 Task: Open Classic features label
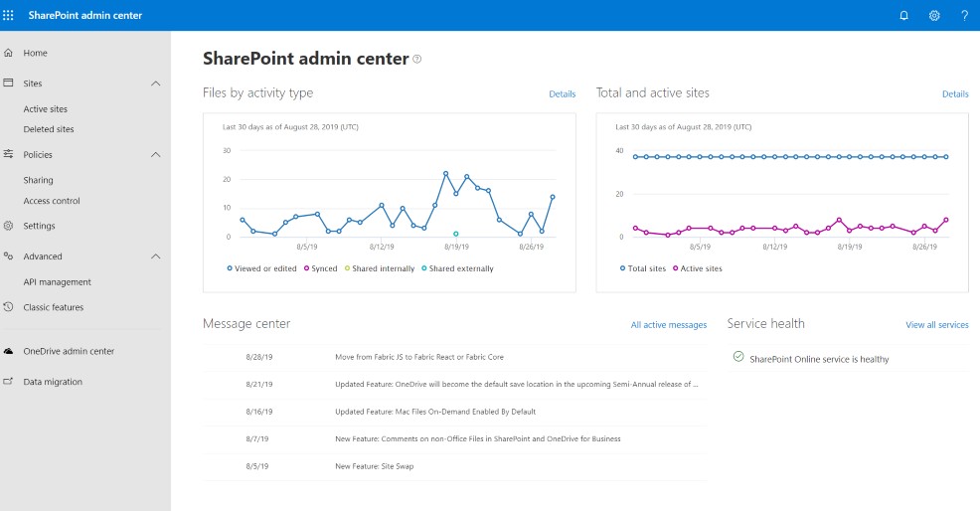tap(53, 307)
